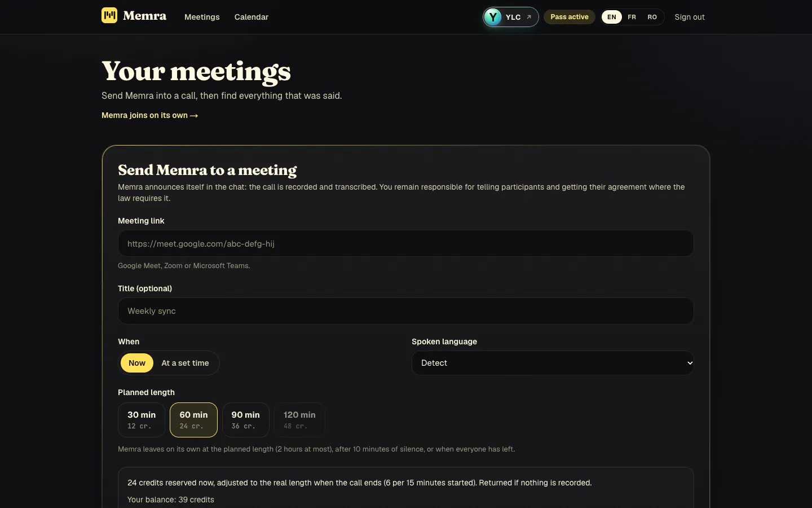The height and width of the screenshot is (508, 812).
Task: Pick the 90 min planned length
Action: [x=246, y=420]
